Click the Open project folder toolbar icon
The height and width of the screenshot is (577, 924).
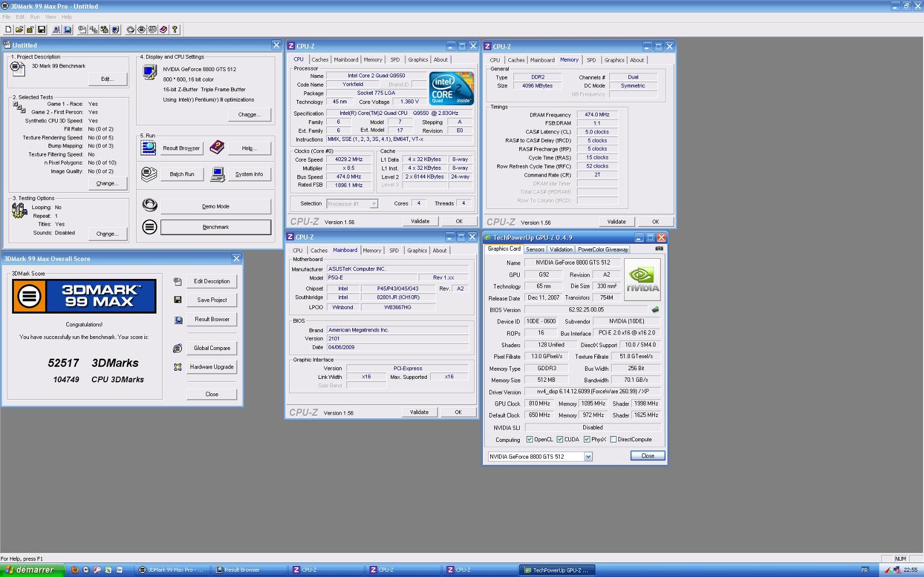19,29
